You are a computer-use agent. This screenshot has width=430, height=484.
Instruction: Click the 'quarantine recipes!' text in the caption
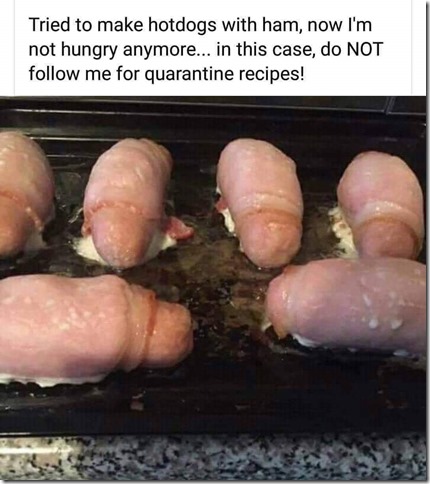click(225, 74)
